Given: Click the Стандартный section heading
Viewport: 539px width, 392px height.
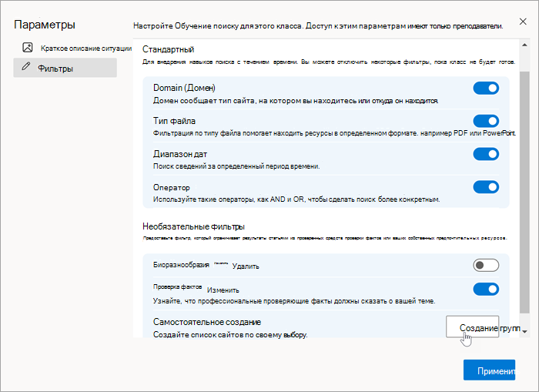Looking at the screenshot, I should [168, 49].
